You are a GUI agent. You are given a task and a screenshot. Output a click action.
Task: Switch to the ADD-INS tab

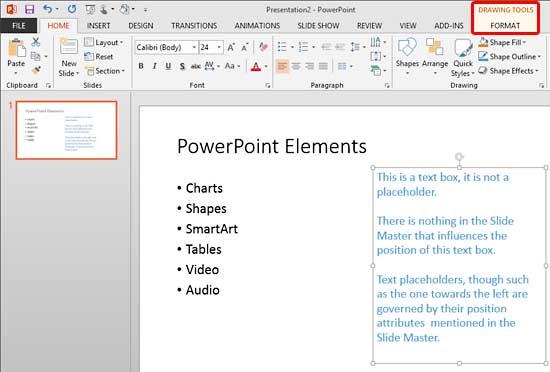click(449, 26)
